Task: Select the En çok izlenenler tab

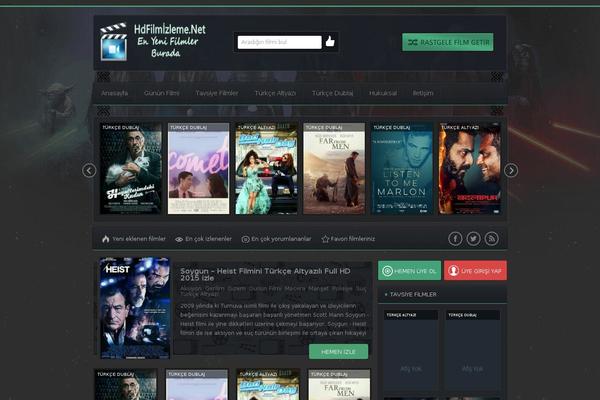Action: pyautogui.click(x=203, y=239)
